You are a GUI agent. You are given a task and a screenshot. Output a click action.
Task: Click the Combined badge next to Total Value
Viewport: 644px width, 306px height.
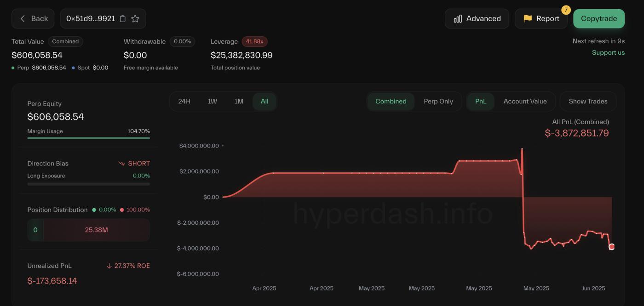click(65, 41)
